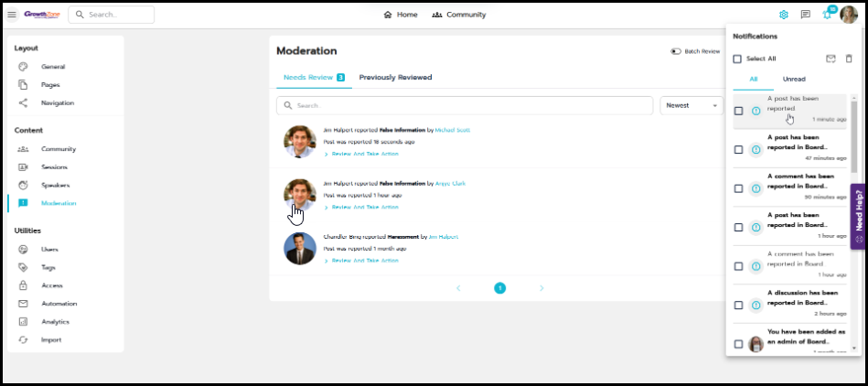The width and height of the screenshot is (868, 386).
Task: Open the hamburger menu icon
Action: point(12,15)
